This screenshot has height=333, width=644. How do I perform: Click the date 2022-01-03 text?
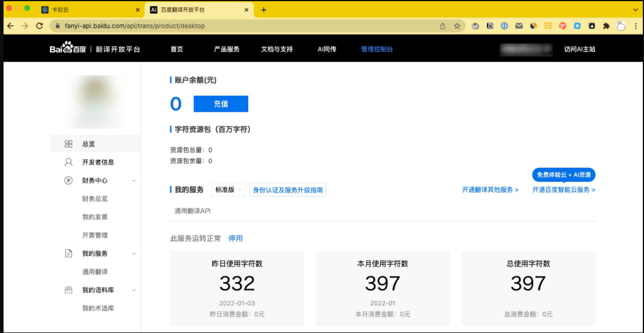pyautogui.click(x=237, y=303)
